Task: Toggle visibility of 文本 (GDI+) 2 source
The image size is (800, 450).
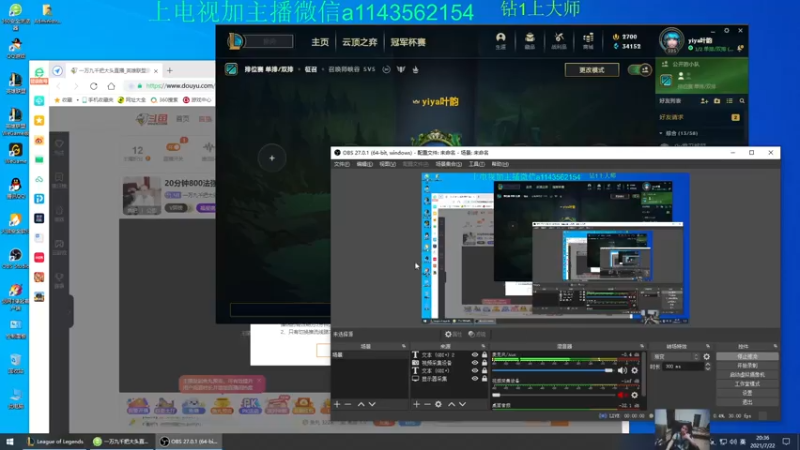Action: (475, 355)
